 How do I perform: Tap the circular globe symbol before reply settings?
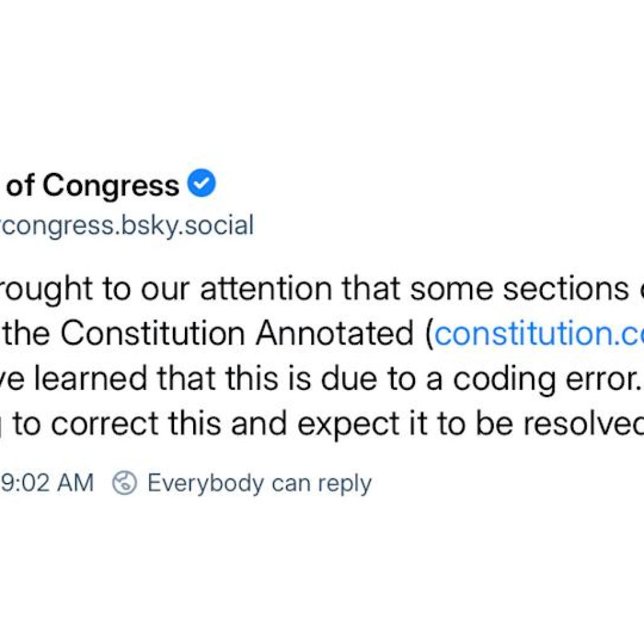click(x=125, y=482)
